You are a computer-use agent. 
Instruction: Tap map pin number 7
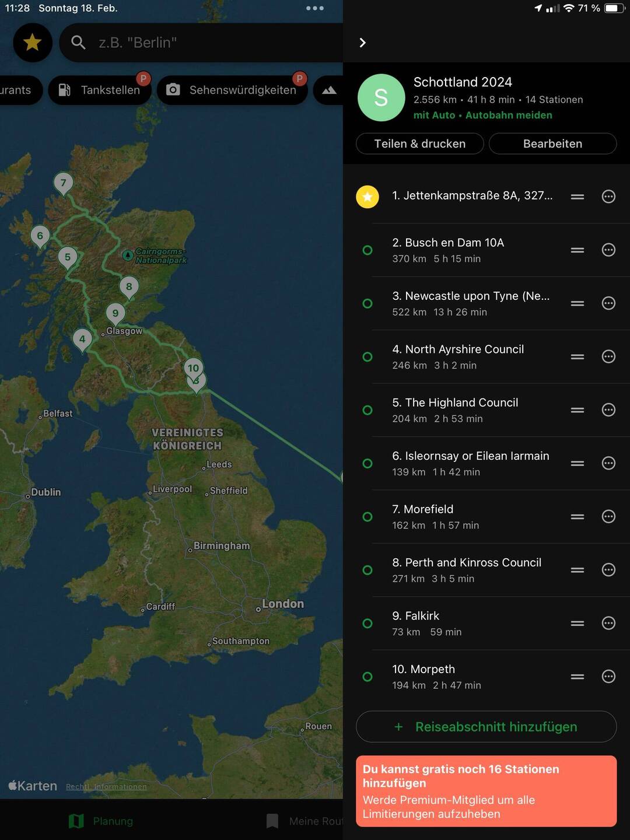(64, 183)
